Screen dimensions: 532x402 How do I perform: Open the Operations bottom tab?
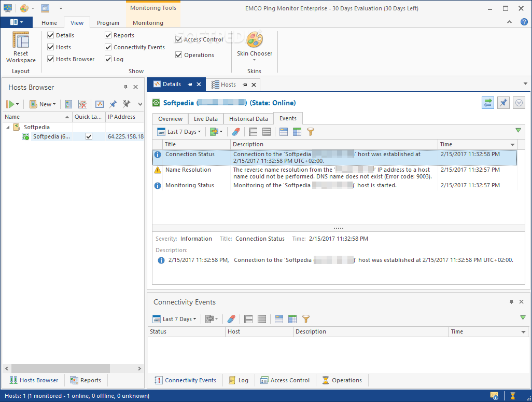(342, 380)
